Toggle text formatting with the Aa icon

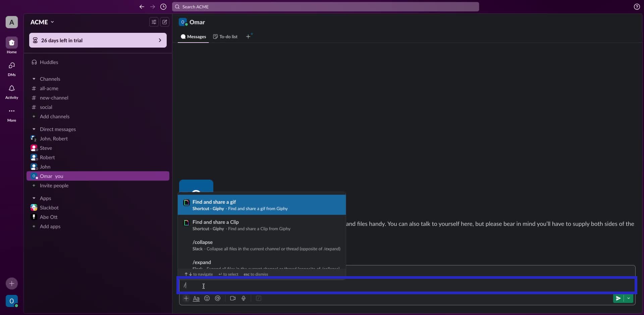[x=197, y=298]
